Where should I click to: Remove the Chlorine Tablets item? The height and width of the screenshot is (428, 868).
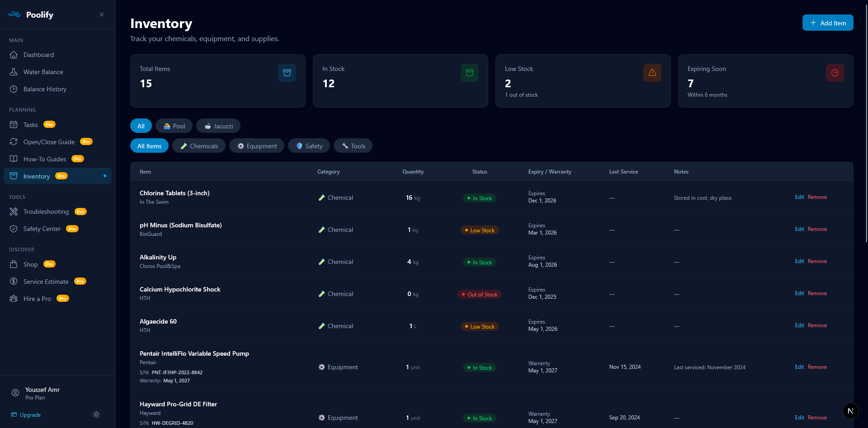(x=817, y=197)
